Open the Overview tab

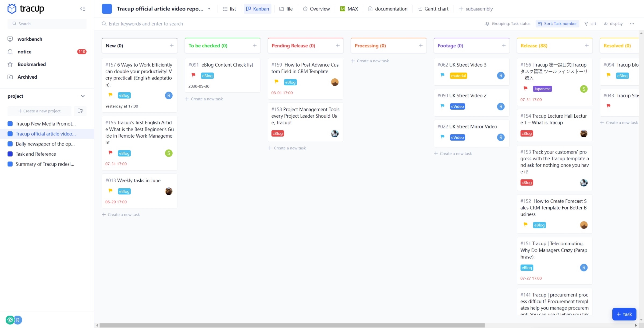pos(316,9)
